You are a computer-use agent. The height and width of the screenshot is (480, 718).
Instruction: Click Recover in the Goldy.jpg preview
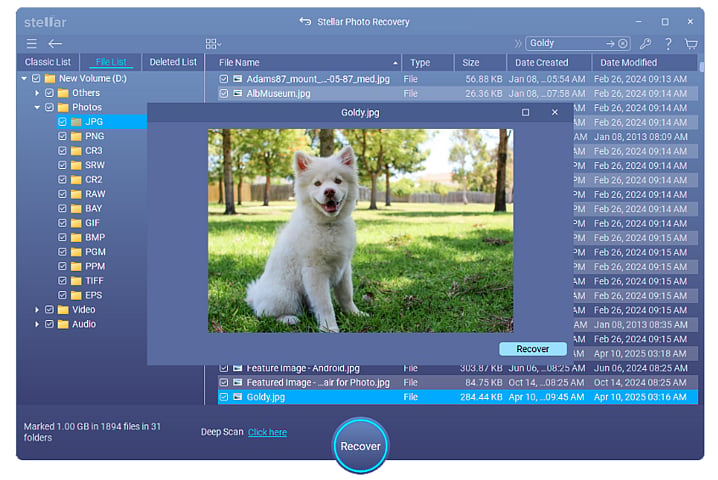click(x=533, y=349)
